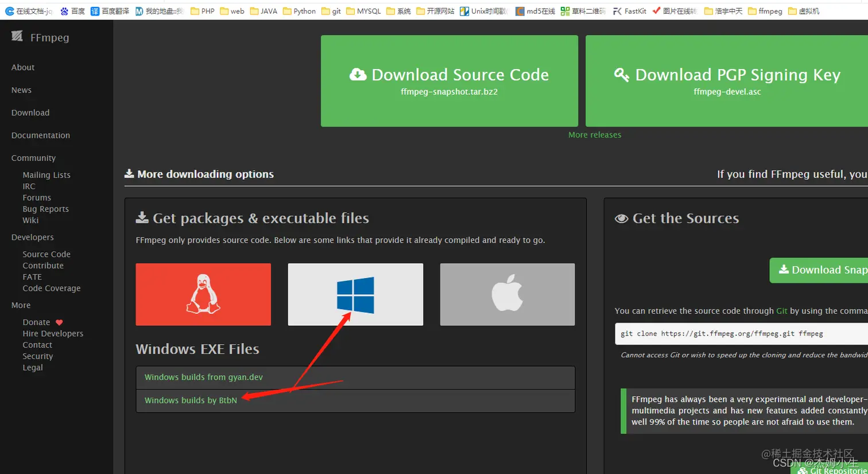Open IRC link in sidebar
Screen dimensions: 868x474
point(29,186)
